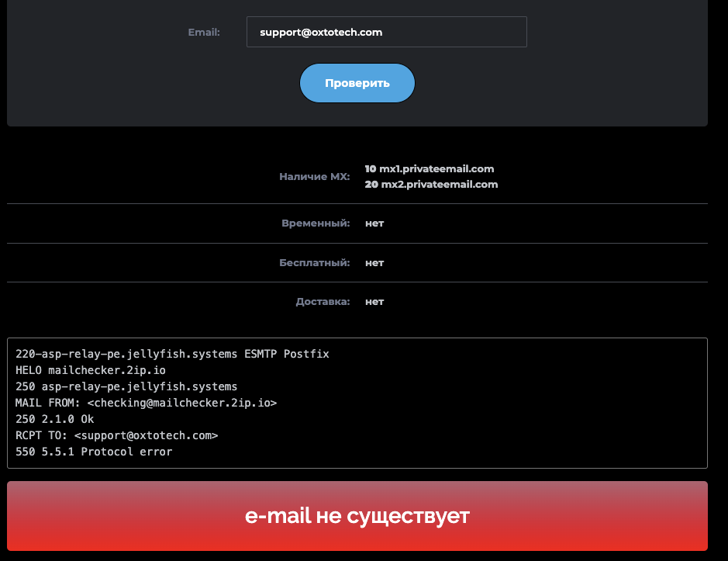Click the нет value next to Временный
Screen dimensions: 728x561
click(x=374, y=223)
